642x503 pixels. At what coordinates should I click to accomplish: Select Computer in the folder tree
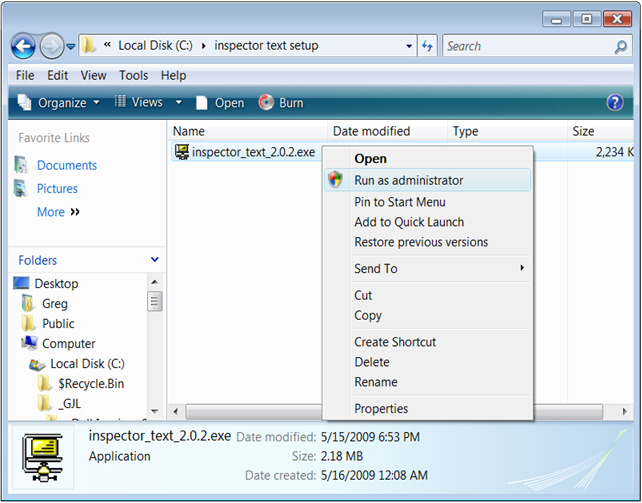click(x=69, y=344)
